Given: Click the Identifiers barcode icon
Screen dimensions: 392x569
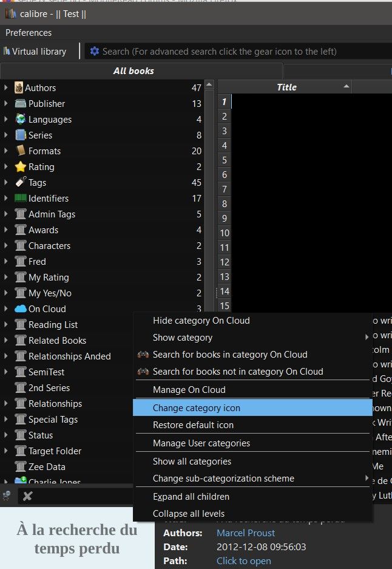Looking at the screenshot, I should coord(20,199).
